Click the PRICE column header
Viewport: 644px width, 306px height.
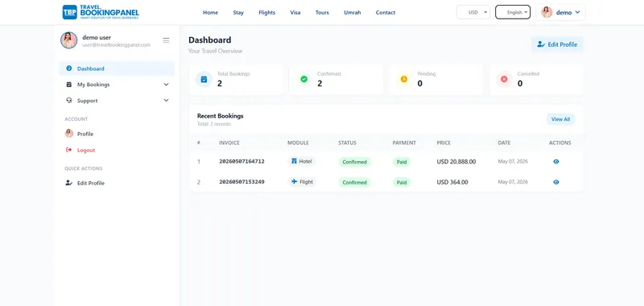[444, 143]
